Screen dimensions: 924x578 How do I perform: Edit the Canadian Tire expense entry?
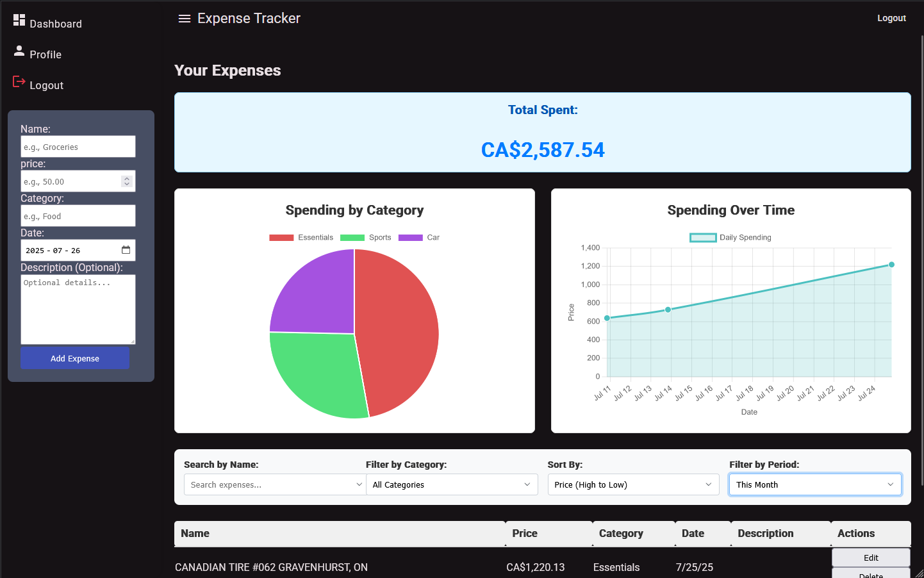[870, 557]
